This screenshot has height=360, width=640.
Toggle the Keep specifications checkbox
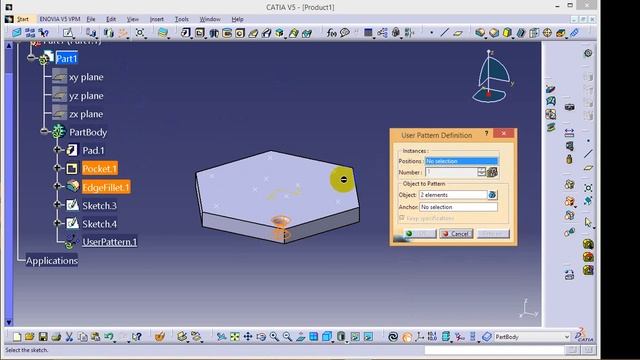(402, 218)
